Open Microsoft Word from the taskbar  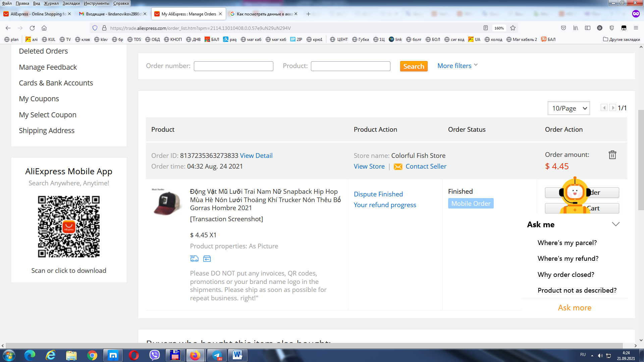point(237,355)
